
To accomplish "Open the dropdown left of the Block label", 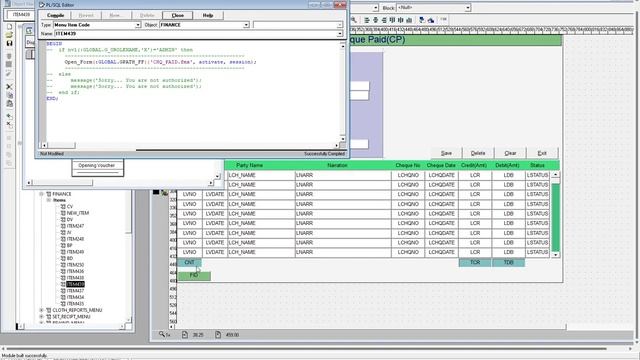I will coord(375,8).
